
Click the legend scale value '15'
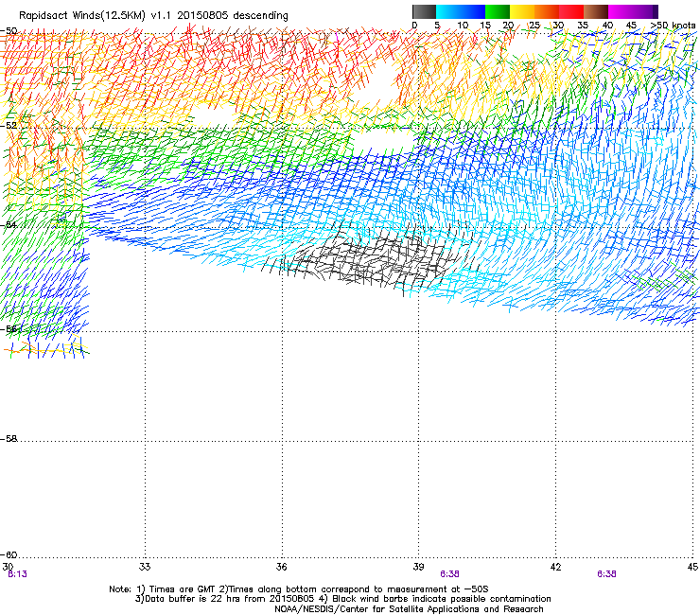(485, 26)
